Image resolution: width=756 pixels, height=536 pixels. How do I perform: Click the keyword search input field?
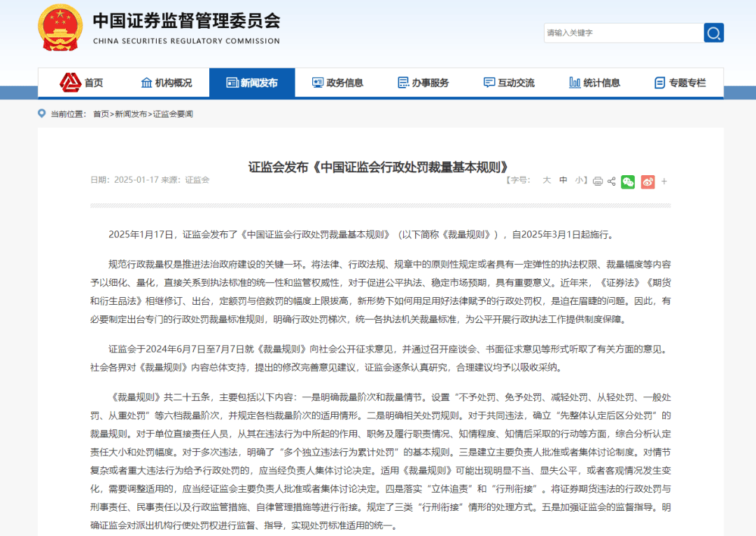(623, 33)
